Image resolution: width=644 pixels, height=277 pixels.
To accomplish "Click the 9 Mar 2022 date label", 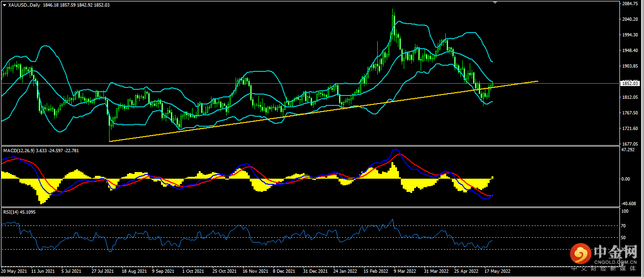I will point(404,272).
